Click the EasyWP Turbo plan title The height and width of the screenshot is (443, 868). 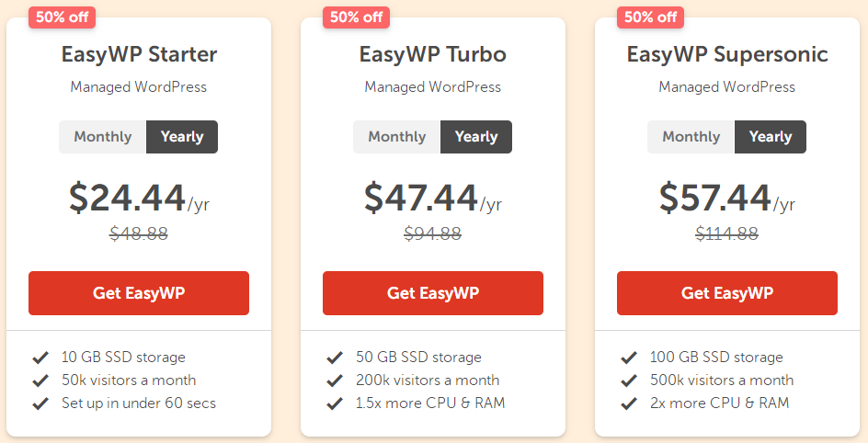[433, 54]
